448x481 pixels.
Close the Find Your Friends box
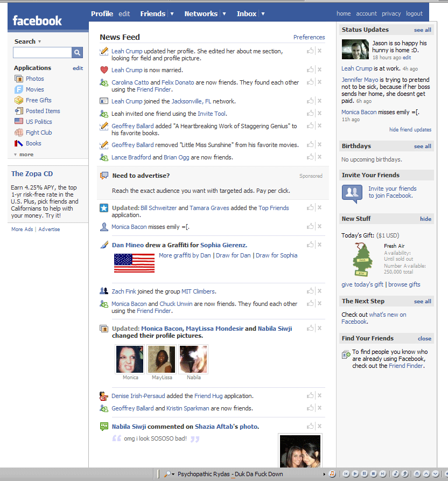click(424, 338)
